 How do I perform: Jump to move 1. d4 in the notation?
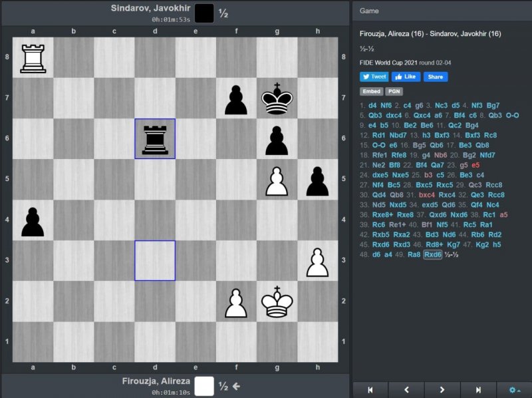pos(372,105)
